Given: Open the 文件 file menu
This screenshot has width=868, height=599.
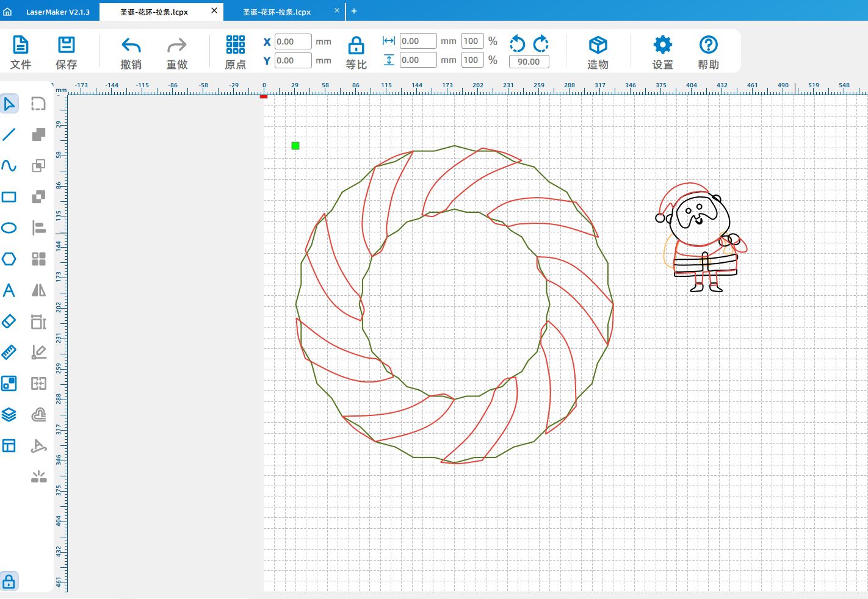Looking at the screenshot, I should pos(21,52).
